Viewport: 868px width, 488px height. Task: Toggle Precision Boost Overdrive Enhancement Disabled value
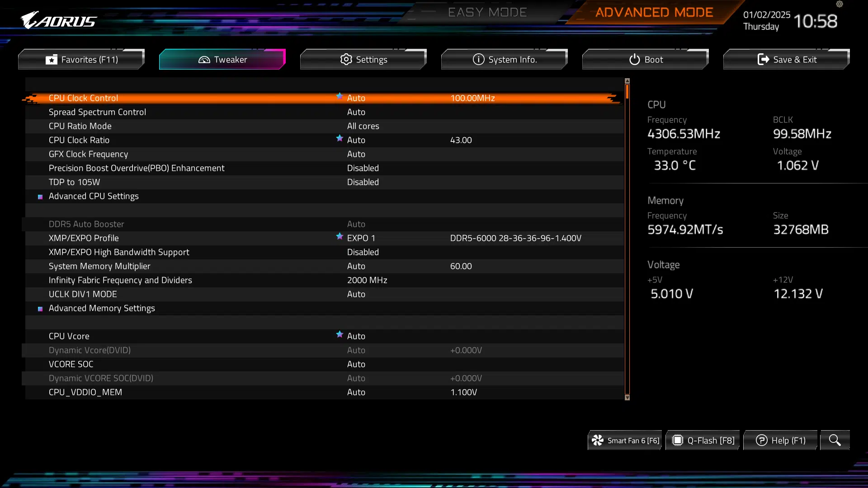tap(363, 168)
